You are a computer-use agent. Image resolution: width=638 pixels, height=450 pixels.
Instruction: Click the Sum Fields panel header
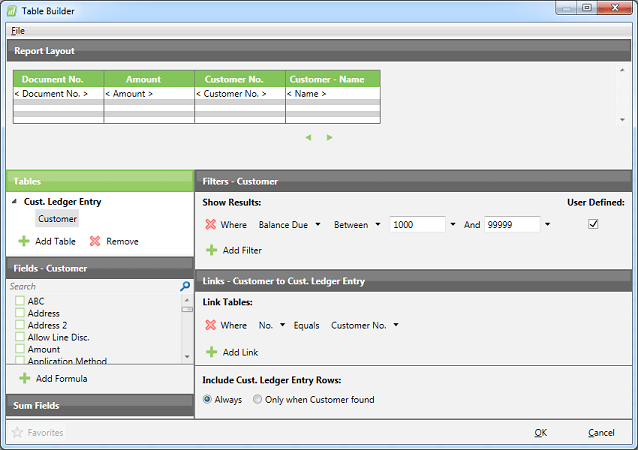(100, 405)
